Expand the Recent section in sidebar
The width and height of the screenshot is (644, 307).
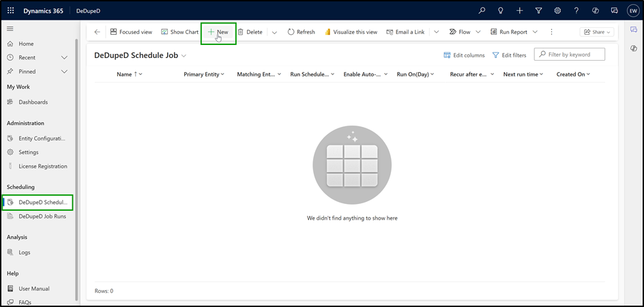pyautogui.click(x=64, y=57)
